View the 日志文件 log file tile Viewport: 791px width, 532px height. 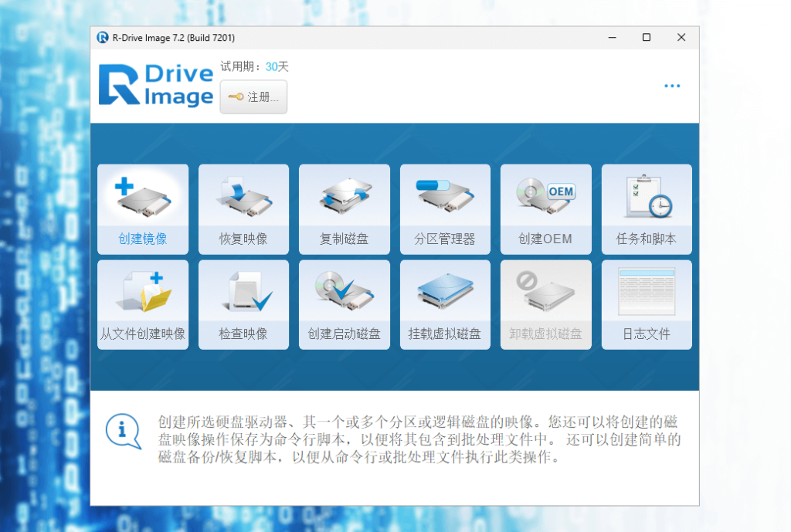click(647, 304)
